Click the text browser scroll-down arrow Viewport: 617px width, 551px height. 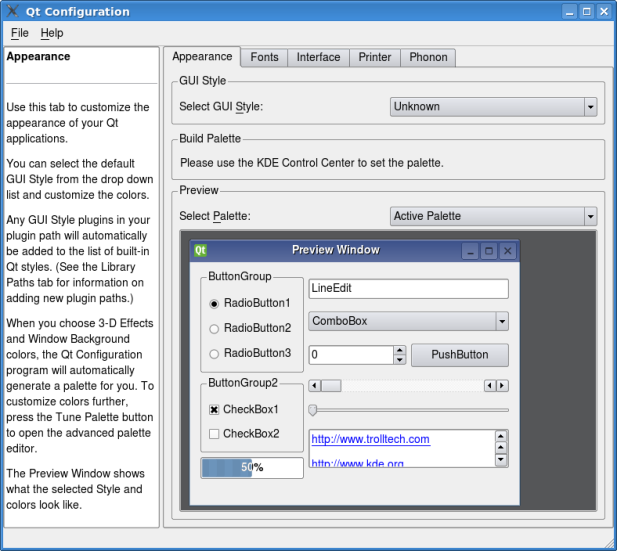[501, 460]
